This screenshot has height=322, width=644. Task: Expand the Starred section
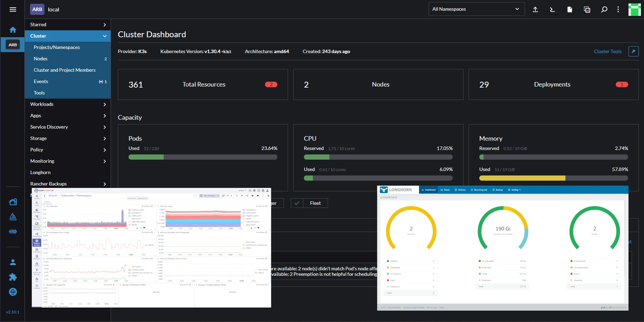point(68,24)
